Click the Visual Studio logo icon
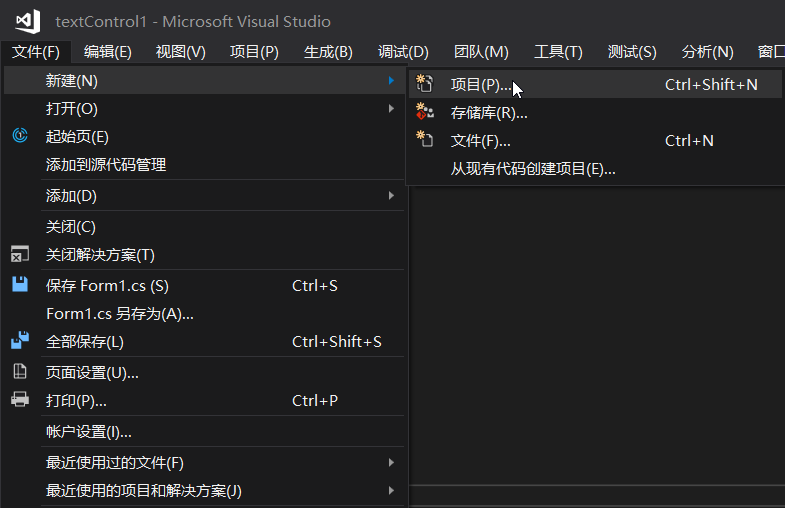 pyautogui.click(x=28, y=21)
